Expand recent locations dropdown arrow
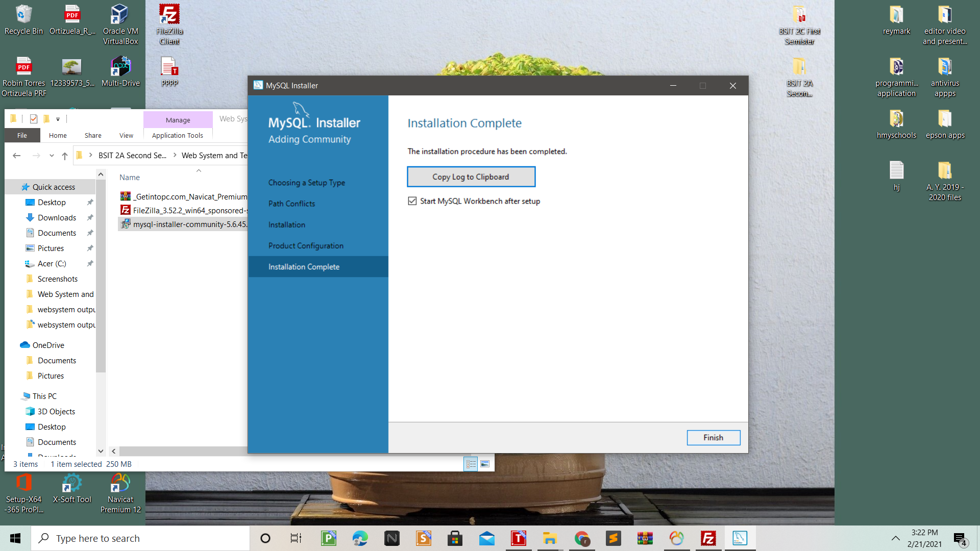 point(52,156)
